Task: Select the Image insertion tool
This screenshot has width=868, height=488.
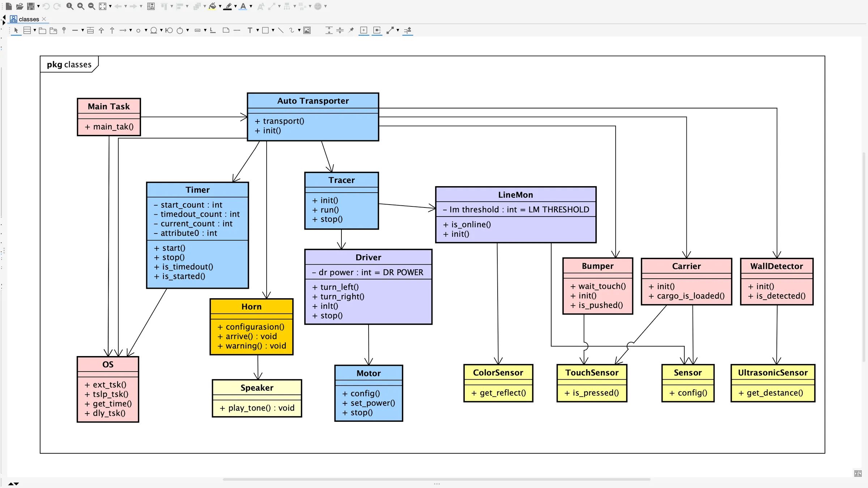Action: (307, 31)
